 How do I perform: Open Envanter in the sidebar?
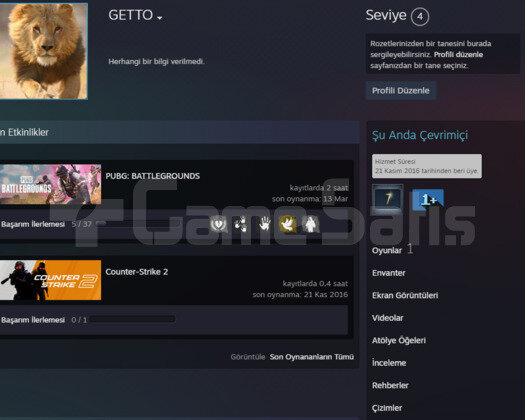pyautogui.click(x=388, y=273)
